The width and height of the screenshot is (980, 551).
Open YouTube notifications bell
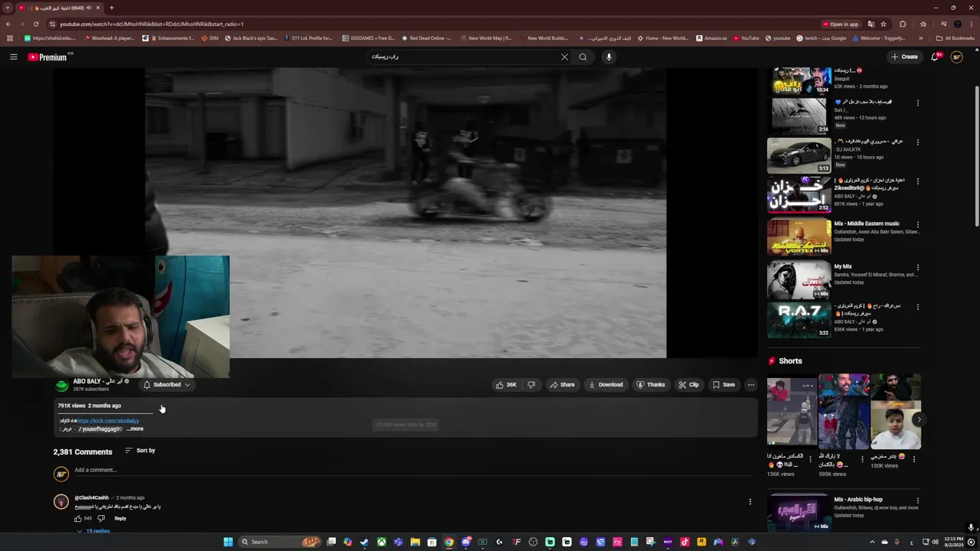936,57
